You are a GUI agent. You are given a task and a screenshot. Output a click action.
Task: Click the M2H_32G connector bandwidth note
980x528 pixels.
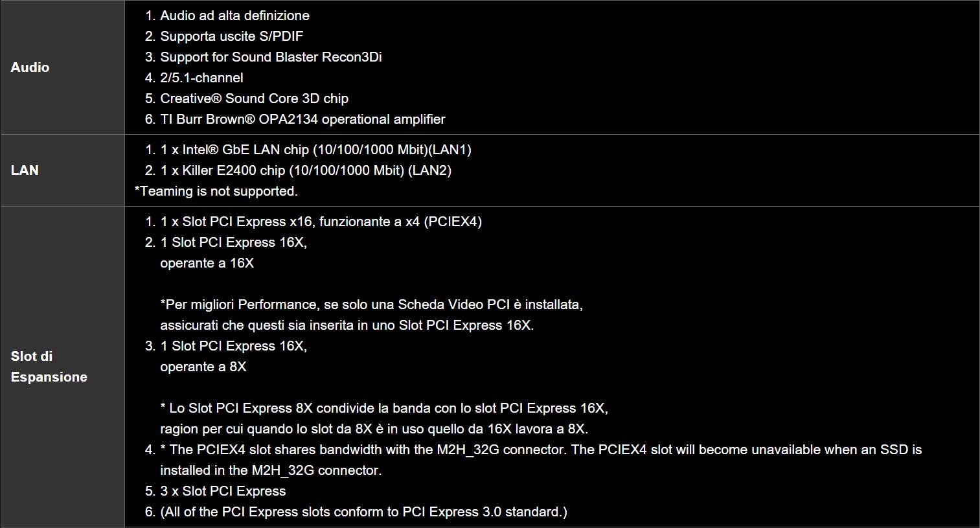click(x=540, y=450)
